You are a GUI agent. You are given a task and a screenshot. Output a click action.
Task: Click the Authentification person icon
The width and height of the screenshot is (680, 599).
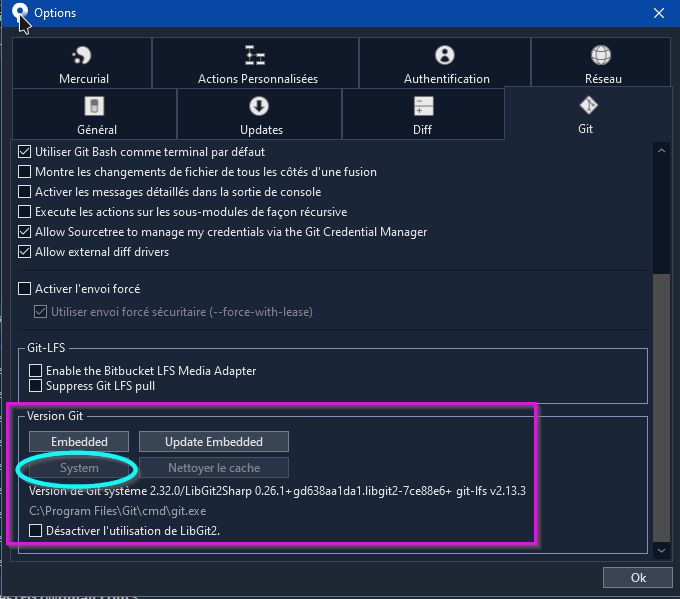[445, 55]
